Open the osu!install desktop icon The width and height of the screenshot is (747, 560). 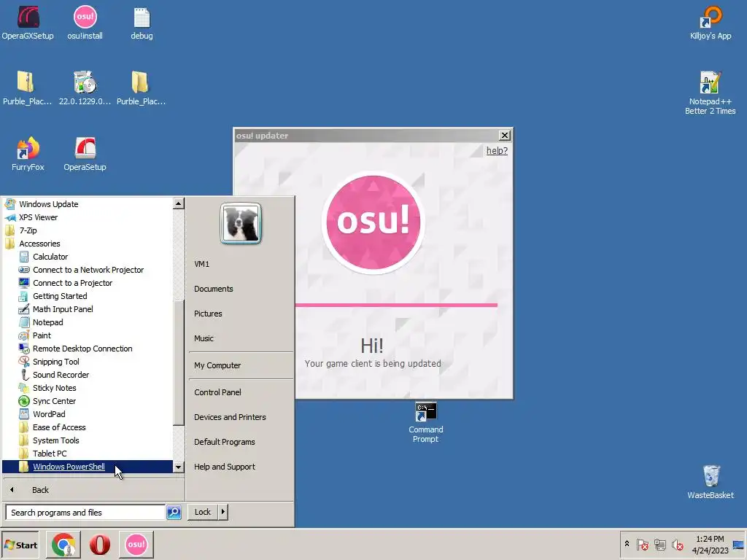(85, 23)
